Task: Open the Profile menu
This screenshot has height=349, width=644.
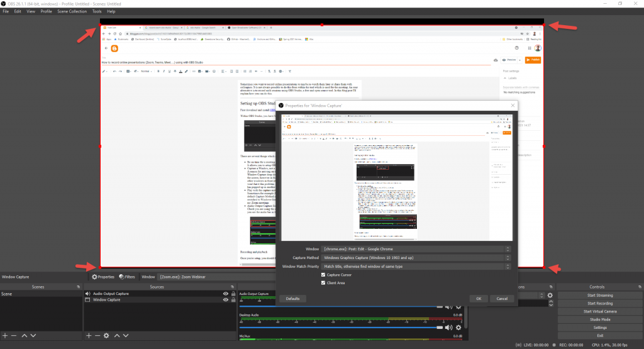Action: [x=46, y=11]
